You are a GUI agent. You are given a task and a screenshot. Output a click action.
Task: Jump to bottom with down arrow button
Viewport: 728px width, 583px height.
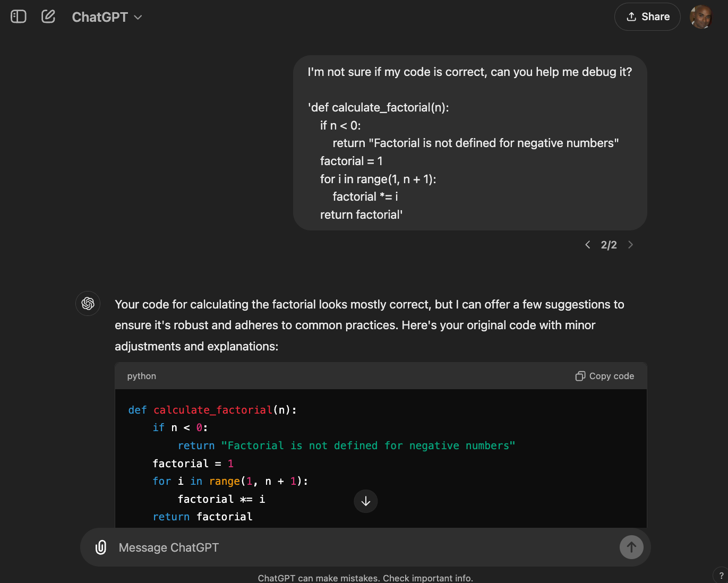coord(366,501)
